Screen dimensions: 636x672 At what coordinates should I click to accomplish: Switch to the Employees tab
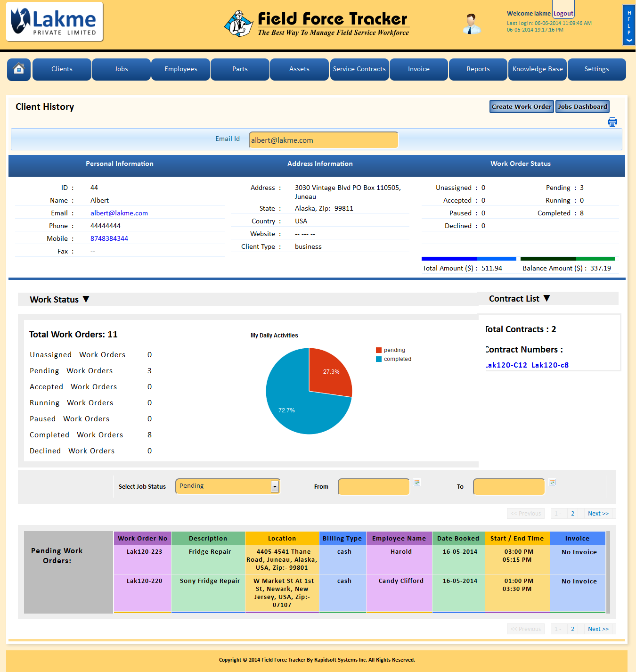180,69
